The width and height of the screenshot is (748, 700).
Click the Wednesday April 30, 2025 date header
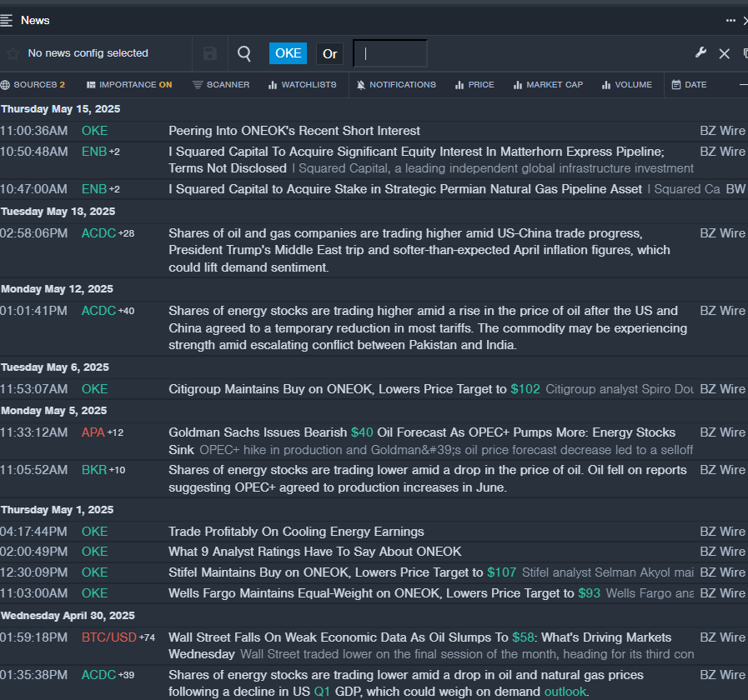click(68, 616)
